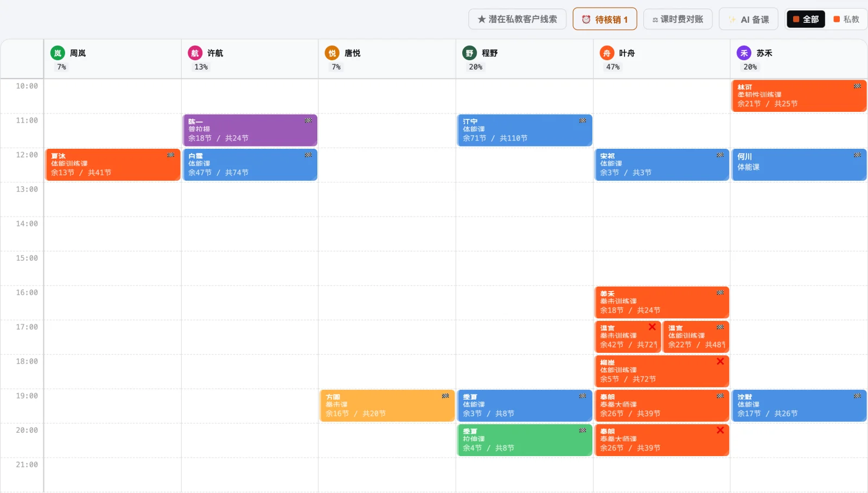Image resolution: width=868 pixels, height=493 pixels.
Task: Click the checkered flag on 白露's 体能课 card
Action: pyautogui.click(x=308, y=155)
